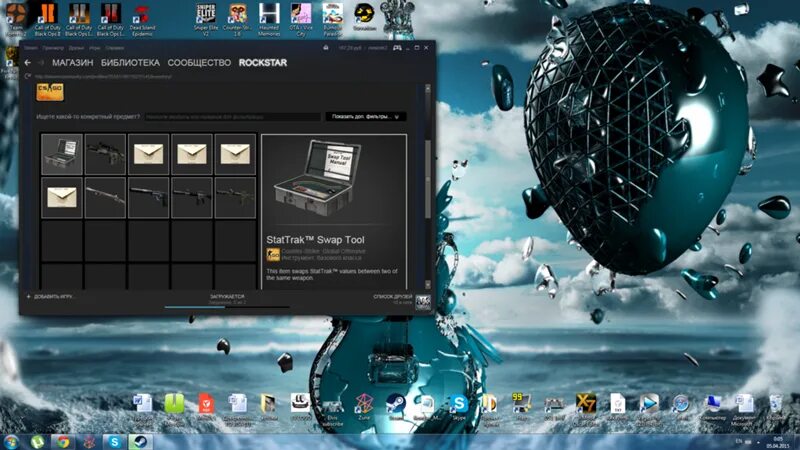Launch Google Chrome from the taskbar
The width and height of the screenshot is (800, 450).
63,442
